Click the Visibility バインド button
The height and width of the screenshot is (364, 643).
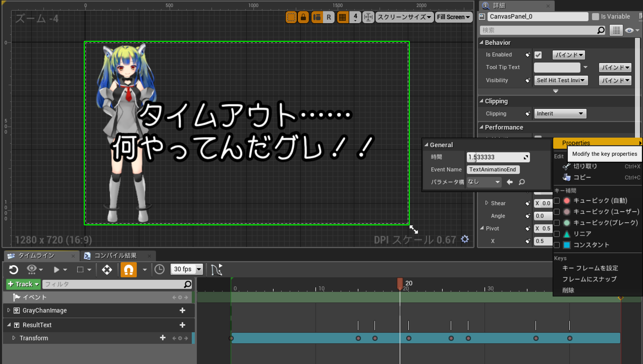[615, 80]
